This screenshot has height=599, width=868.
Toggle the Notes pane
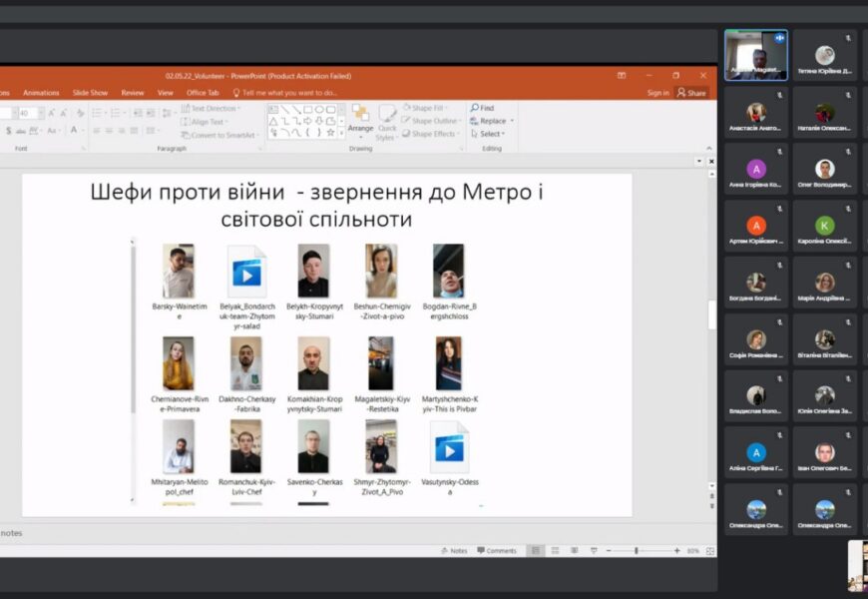coord(454,550)
